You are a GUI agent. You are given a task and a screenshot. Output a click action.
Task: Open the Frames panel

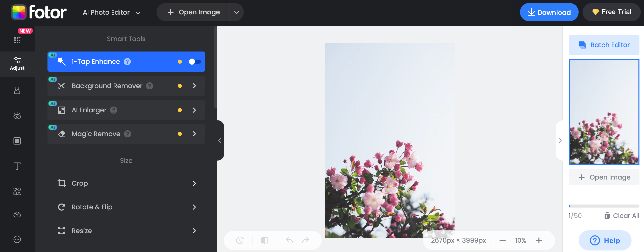point(17,141)
